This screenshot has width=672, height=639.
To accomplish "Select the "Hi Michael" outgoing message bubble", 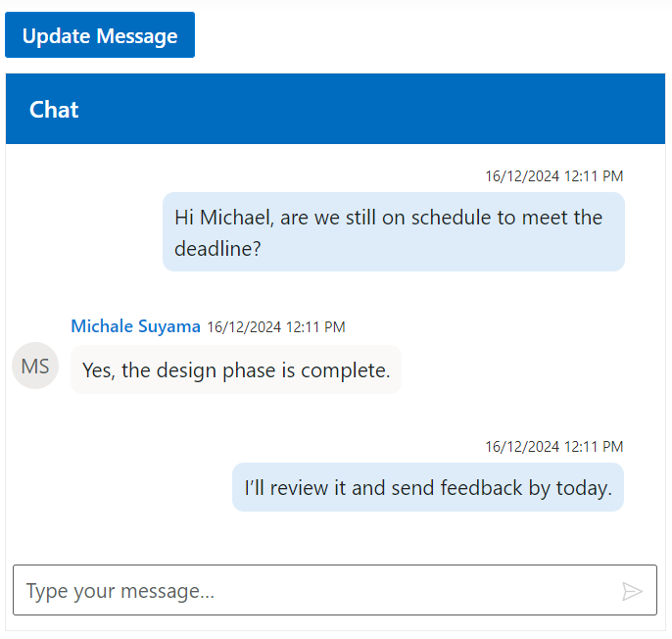I will pyautogui.click(x=393, y=232).
